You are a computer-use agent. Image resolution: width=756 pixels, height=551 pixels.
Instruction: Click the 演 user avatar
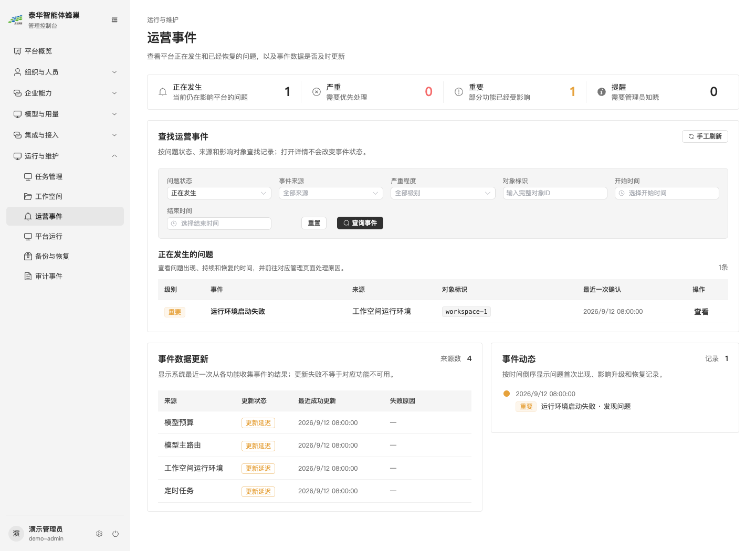(16, 533)
